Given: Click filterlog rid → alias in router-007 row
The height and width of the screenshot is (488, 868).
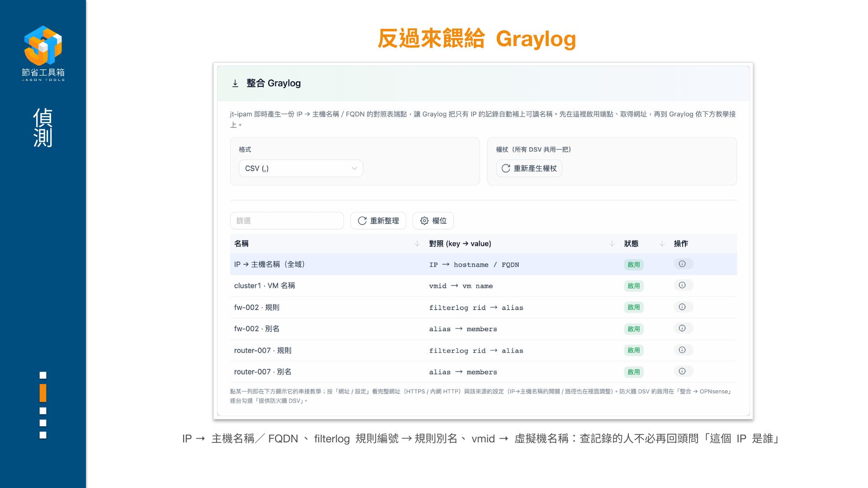Looking at the screenshot, I should point(476,351).
